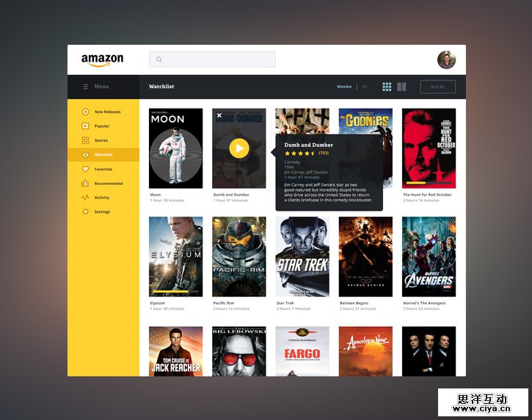
Task: Click the Amazon logo
Action: 102,59
